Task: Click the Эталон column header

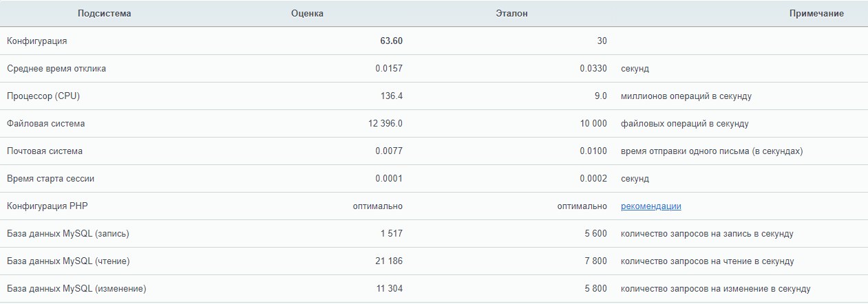Action: 511,14
